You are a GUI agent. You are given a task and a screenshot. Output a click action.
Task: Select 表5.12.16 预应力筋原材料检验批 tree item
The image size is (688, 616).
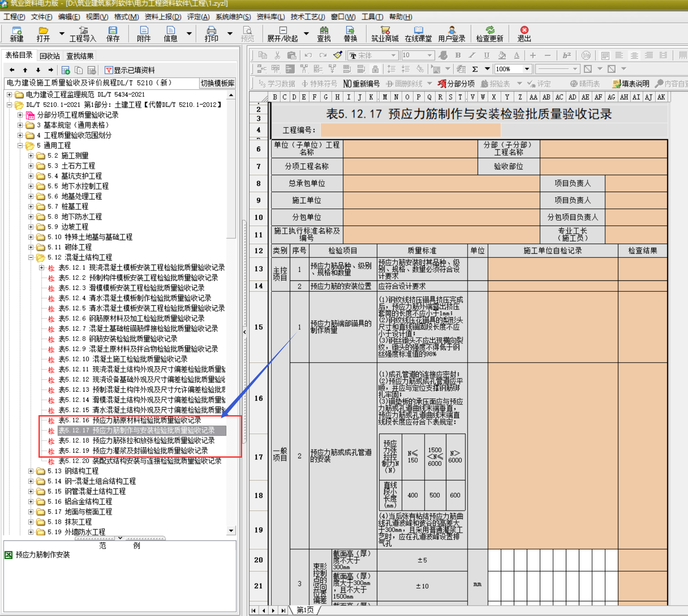click(x=130, y=420)
